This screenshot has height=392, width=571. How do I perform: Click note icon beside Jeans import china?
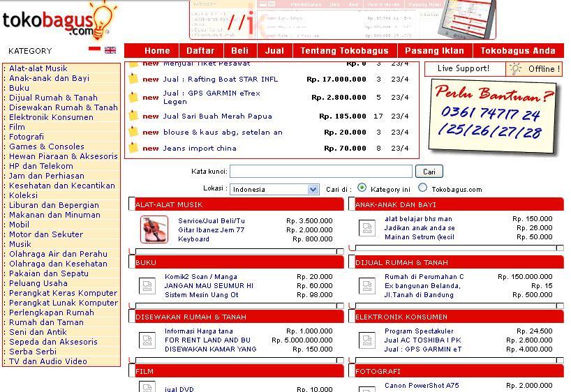click(133, 147)
